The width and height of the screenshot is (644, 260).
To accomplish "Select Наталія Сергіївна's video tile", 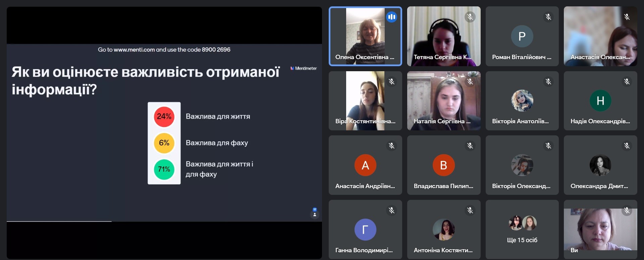I will (443, 101).
